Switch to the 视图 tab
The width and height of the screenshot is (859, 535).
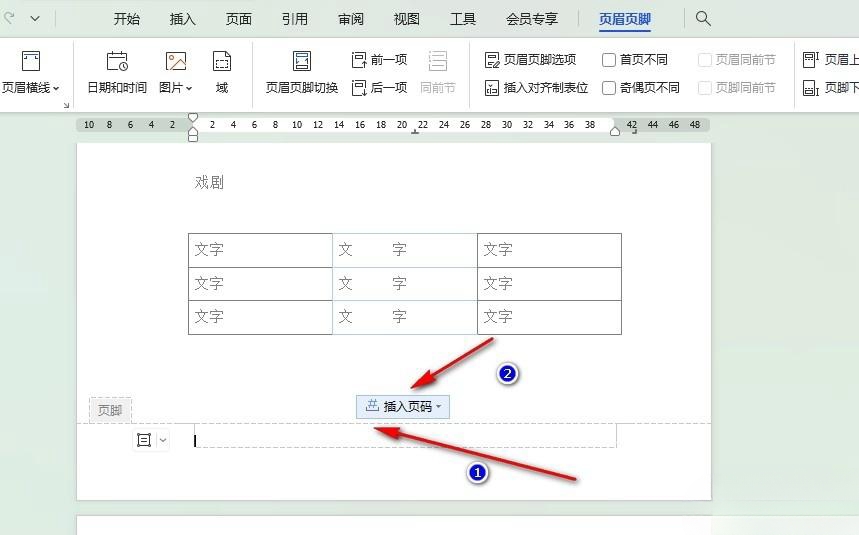click(406, 19)
